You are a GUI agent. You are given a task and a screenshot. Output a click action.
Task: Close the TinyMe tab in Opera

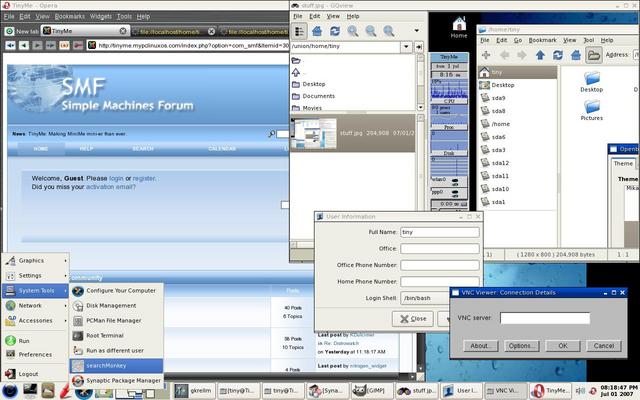coord(123,31)
